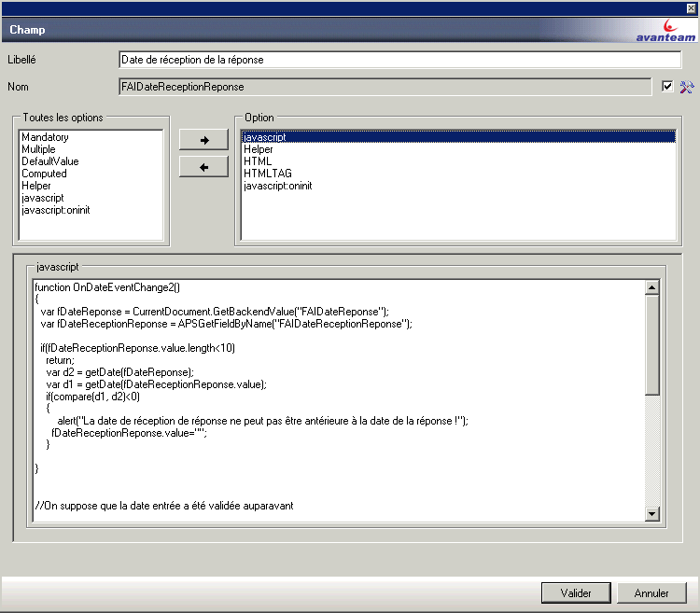Image resolution: width=700 pixels, height=613 pixels.
Task: Select Multiple in all options list
Action: click(38, 149)
